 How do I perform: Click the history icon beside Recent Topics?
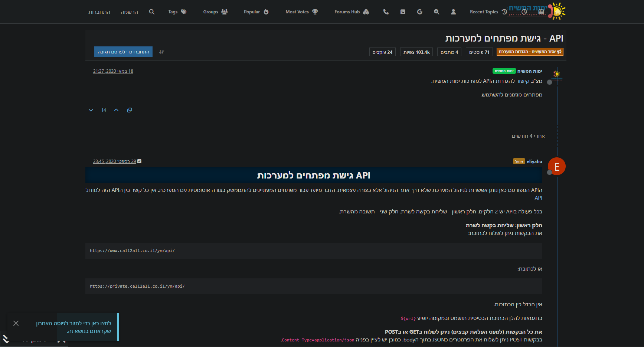tap(504, 12)
